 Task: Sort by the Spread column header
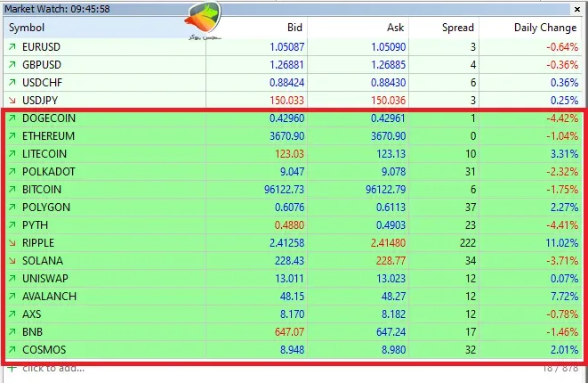click(x=444, y=28)
